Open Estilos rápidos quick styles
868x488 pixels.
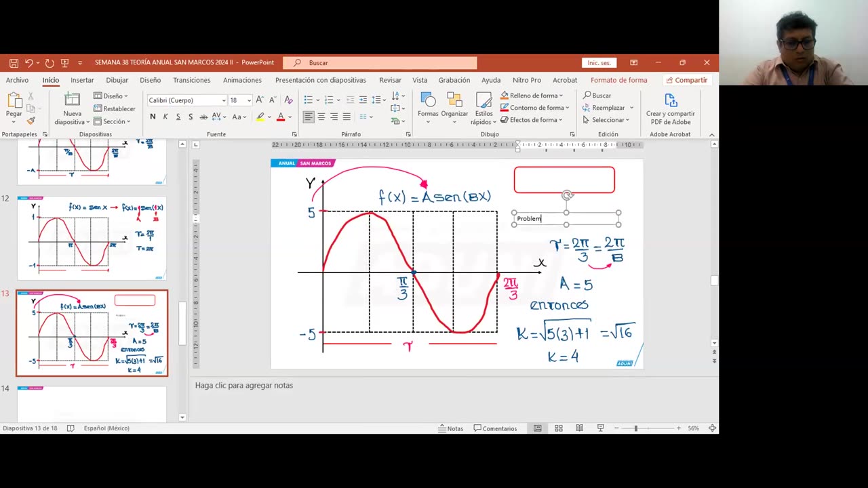[x=484, y=108]
